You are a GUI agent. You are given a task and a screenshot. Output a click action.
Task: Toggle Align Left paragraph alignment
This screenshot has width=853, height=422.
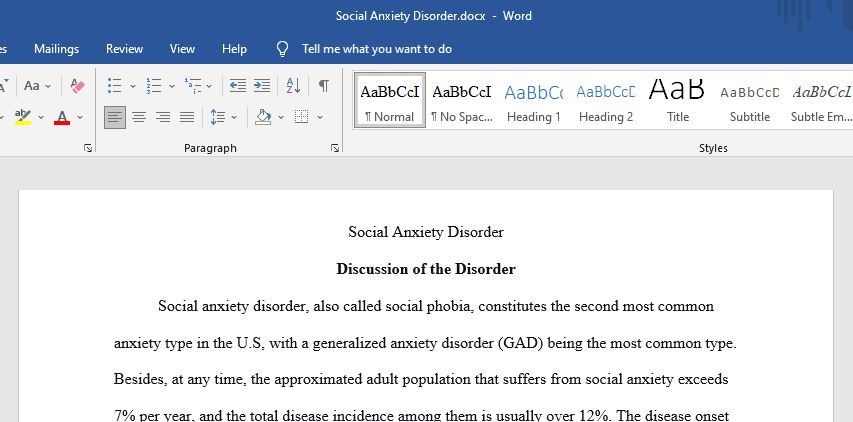(115, 117)
